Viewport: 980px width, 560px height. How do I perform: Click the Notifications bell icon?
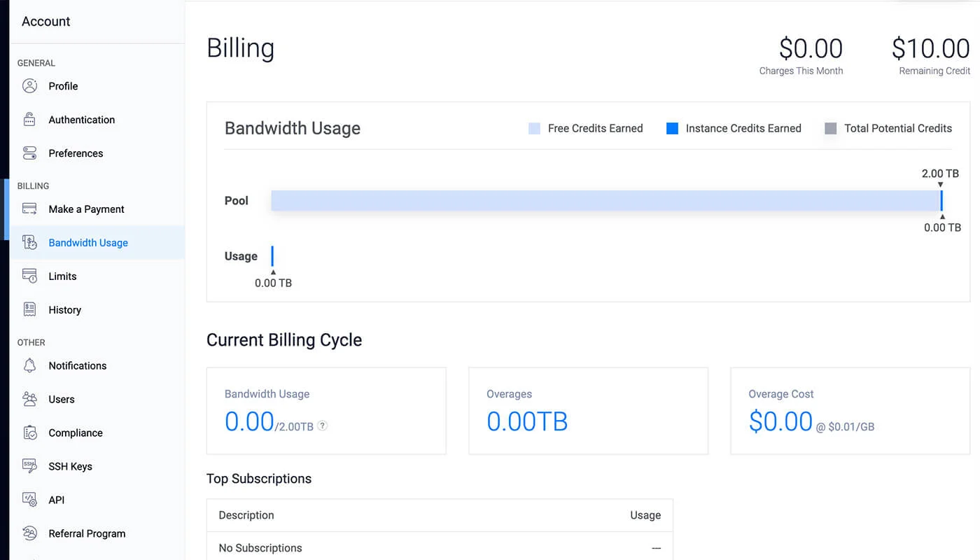coord(30,365)
